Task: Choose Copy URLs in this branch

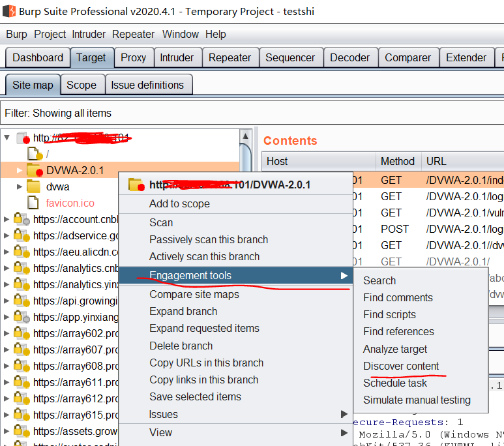Action: tap(235, 363)
